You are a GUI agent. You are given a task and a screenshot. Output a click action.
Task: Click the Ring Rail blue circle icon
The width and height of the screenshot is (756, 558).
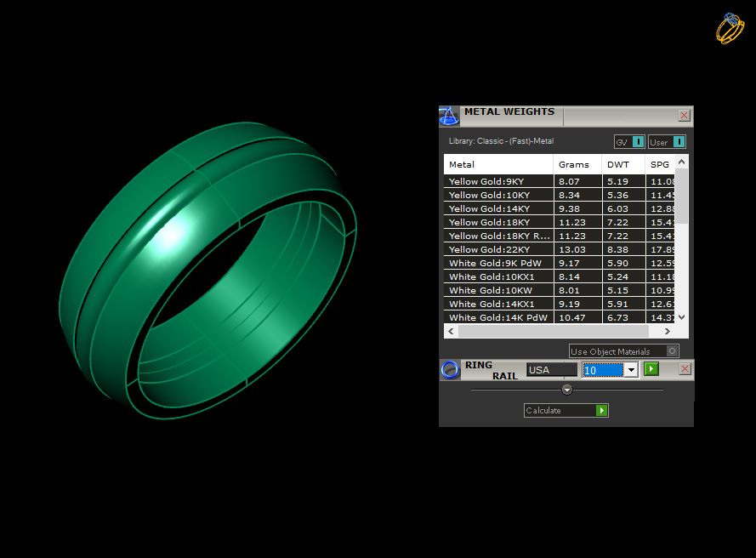pos(451,370)
